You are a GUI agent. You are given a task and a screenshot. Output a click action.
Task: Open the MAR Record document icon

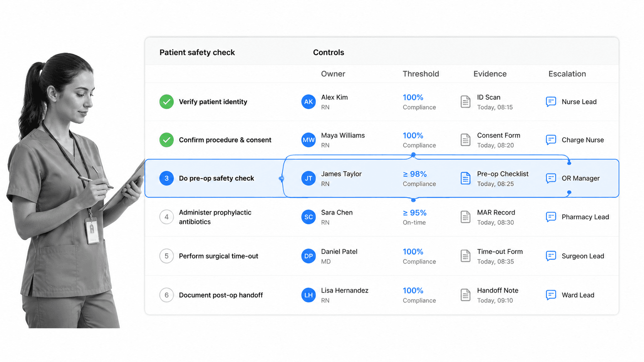click(x=465, y=217)
